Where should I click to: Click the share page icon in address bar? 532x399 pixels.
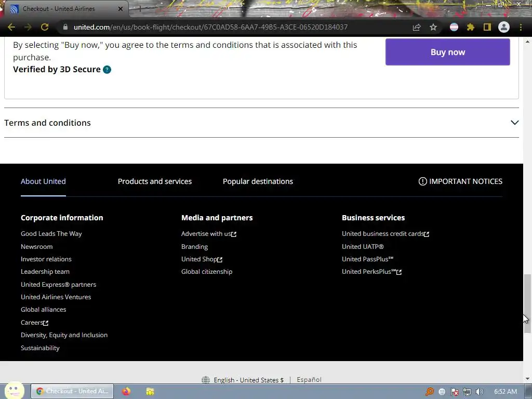tap(417, 27)
